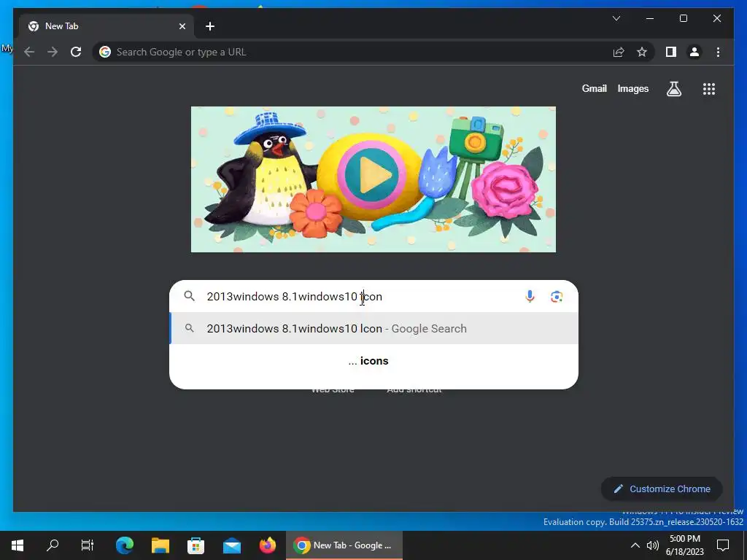This screenshot has height=560, width=747.
Task: Open taskbar Search
Action: pos(53,545)
